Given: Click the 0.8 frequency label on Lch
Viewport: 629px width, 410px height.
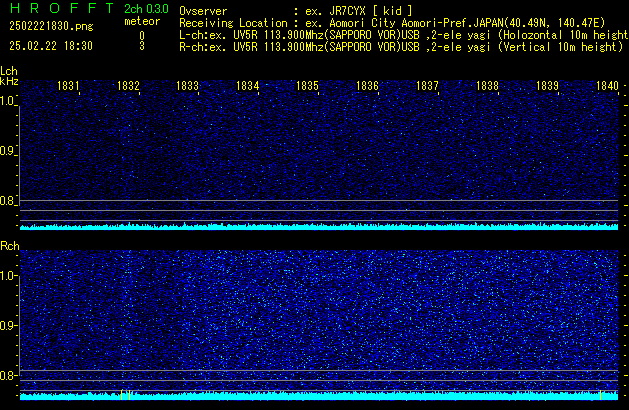Looking at the screenshot, I should (x=7, y=201).
